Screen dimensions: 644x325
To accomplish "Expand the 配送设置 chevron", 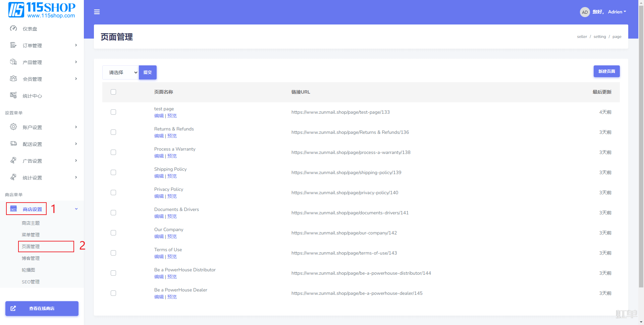I will [x=76, y=144].
